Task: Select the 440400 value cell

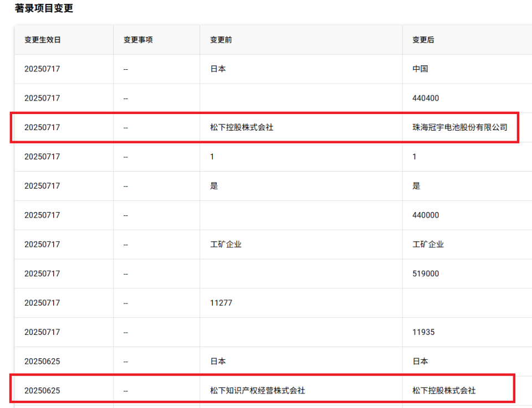Action: [426, 99]
